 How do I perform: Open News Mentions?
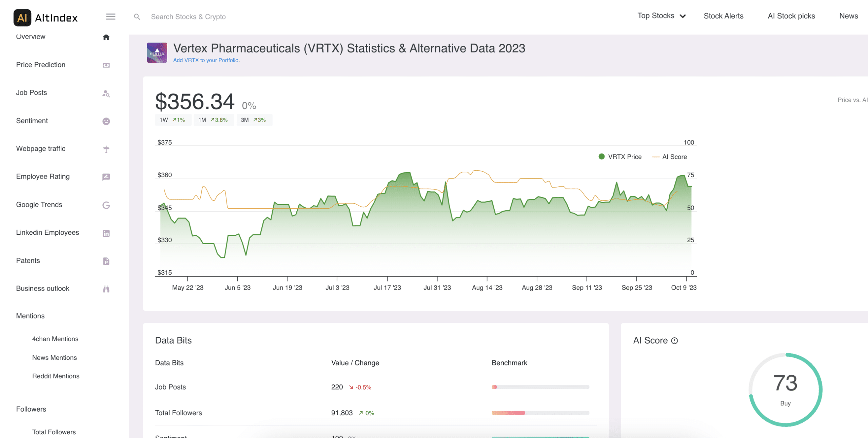click(55, 358)
